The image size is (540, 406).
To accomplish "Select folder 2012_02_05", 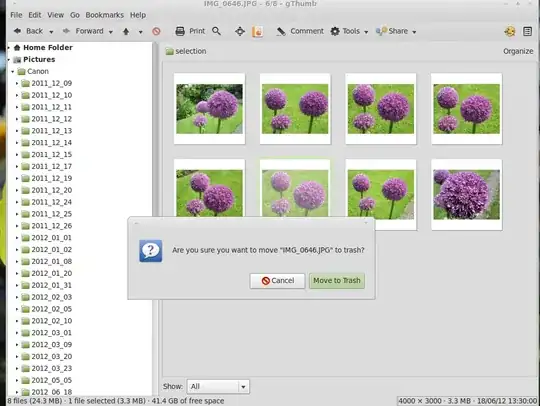I will tap(52, 309).
